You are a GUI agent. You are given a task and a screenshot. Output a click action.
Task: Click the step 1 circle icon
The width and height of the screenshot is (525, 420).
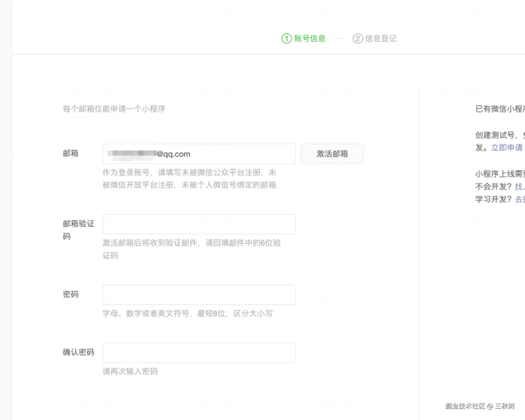click(286, 39)
